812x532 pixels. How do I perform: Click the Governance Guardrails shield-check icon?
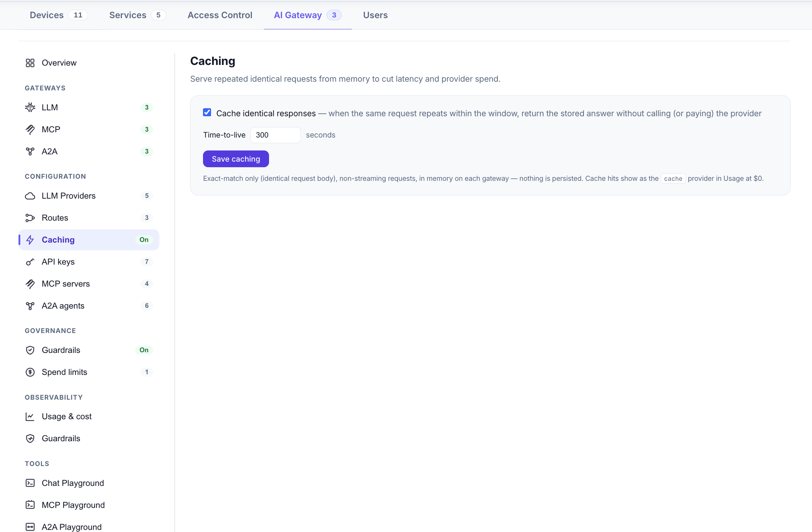click(30, 350)
